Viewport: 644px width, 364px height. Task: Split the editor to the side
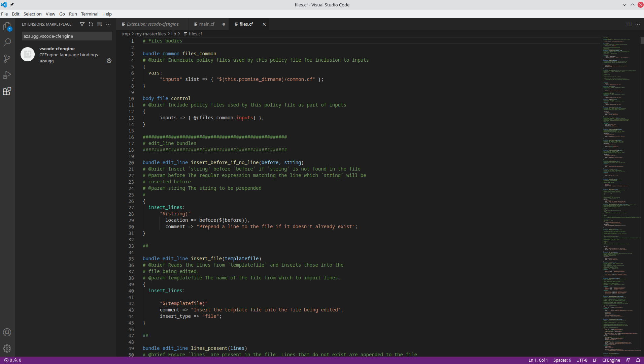pos(628,24)
